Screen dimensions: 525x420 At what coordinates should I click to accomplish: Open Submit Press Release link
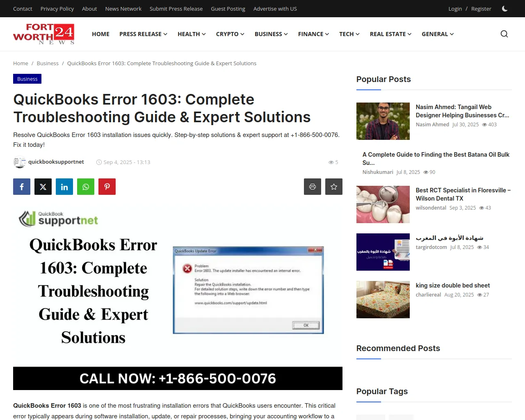[x=176, y=9]
